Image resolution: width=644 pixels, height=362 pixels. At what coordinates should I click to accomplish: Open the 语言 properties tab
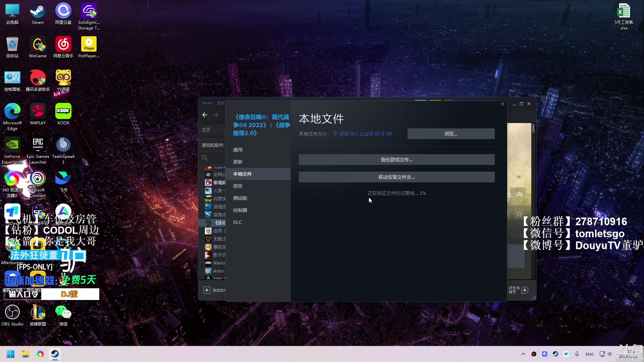pos(258,186)
